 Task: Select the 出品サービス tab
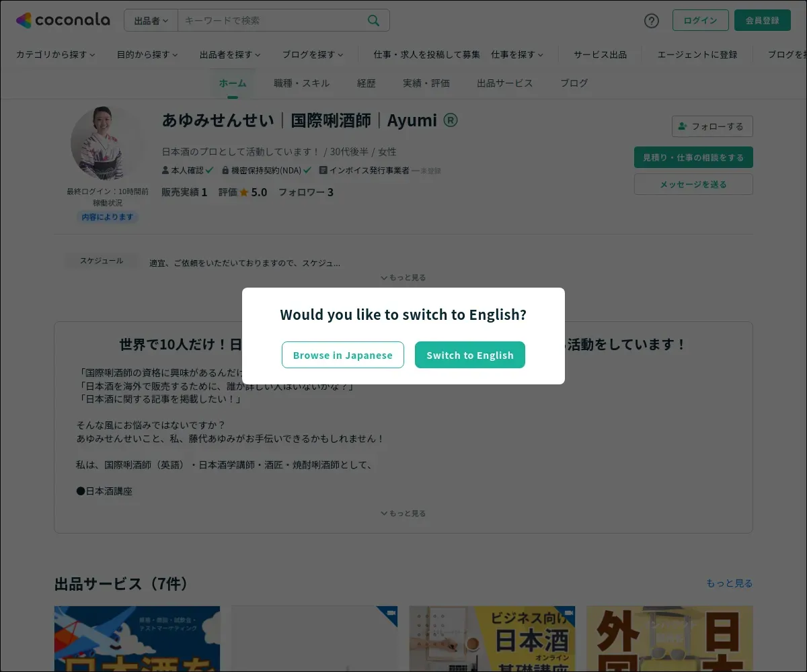(x=505, y=83)
